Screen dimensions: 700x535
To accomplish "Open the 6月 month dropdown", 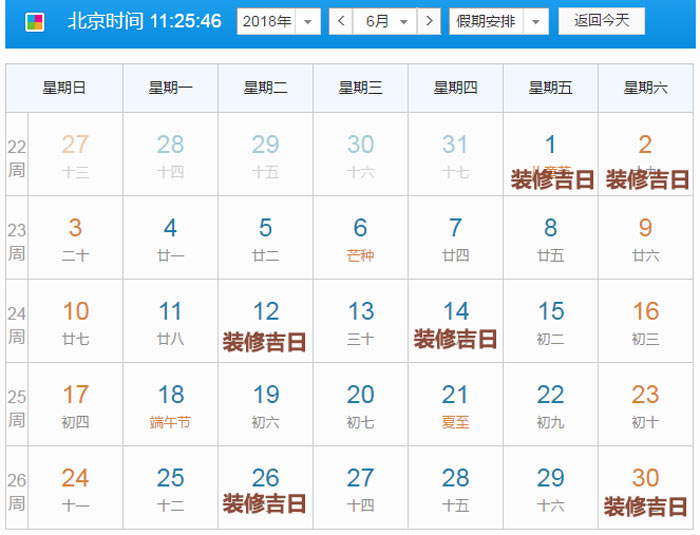I will 385,21.
